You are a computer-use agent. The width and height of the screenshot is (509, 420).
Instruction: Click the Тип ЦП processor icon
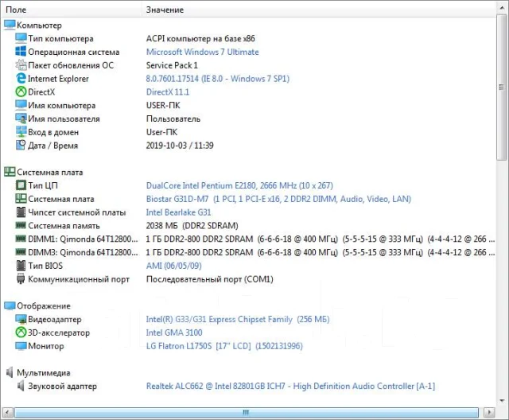pyautogui.click(x=21, y=185)
